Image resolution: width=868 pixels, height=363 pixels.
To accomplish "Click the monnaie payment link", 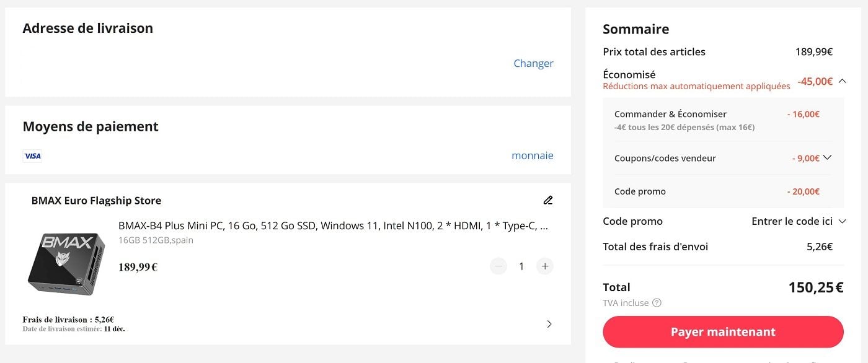I will point(533,155).
